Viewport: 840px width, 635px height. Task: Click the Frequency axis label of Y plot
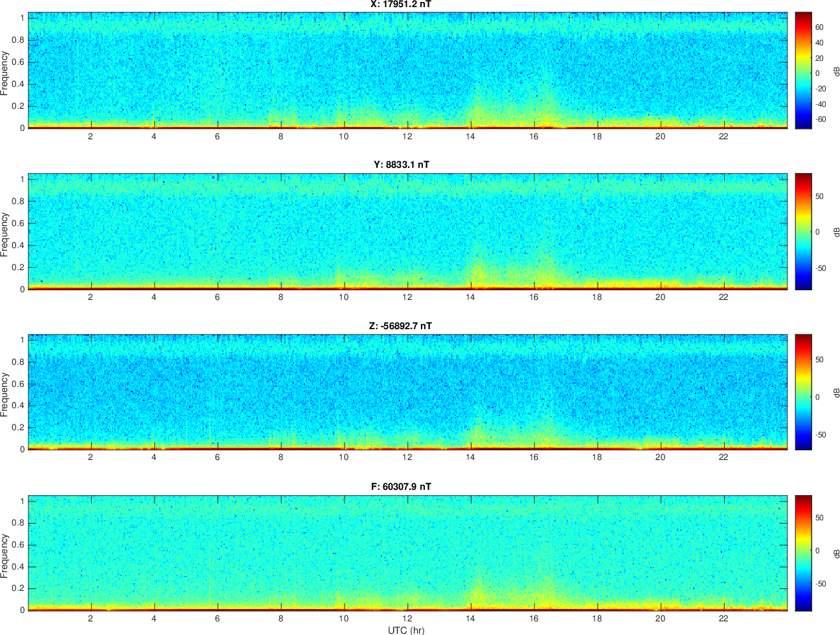pos(5,235)
